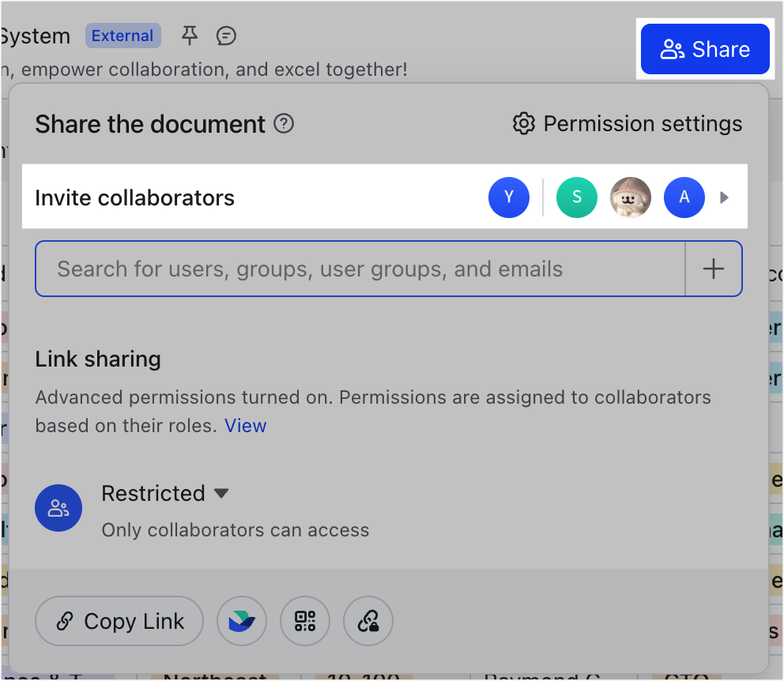784x681 pixels.
Task: Click the plus icon beside the search field
Action: coord(713,269)
